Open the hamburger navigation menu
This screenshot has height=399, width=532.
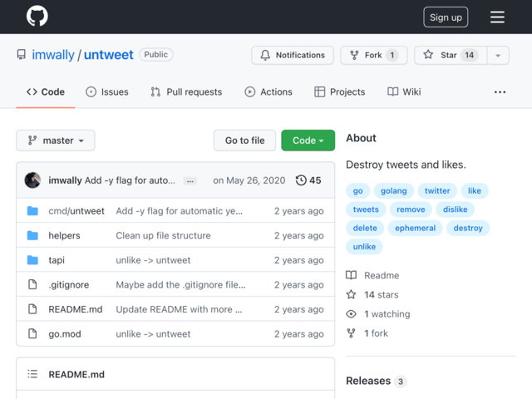click(497, 17)
